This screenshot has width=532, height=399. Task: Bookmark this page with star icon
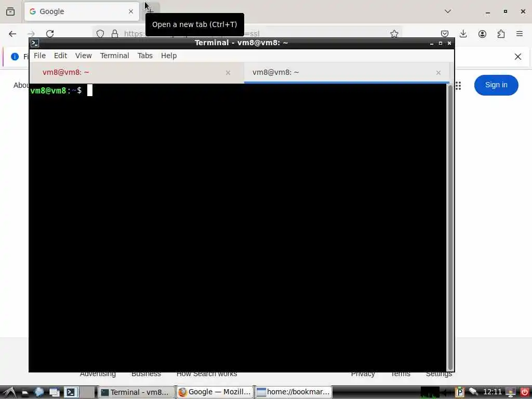(394, 34)
